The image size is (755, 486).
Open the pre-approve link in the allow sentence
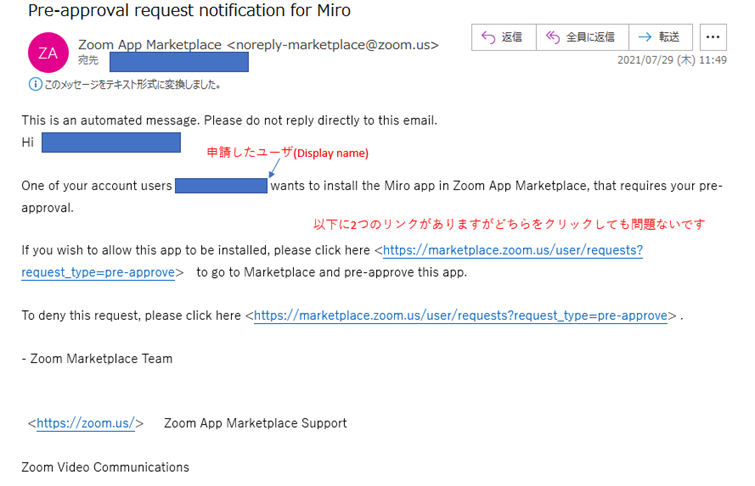point(512,251)
